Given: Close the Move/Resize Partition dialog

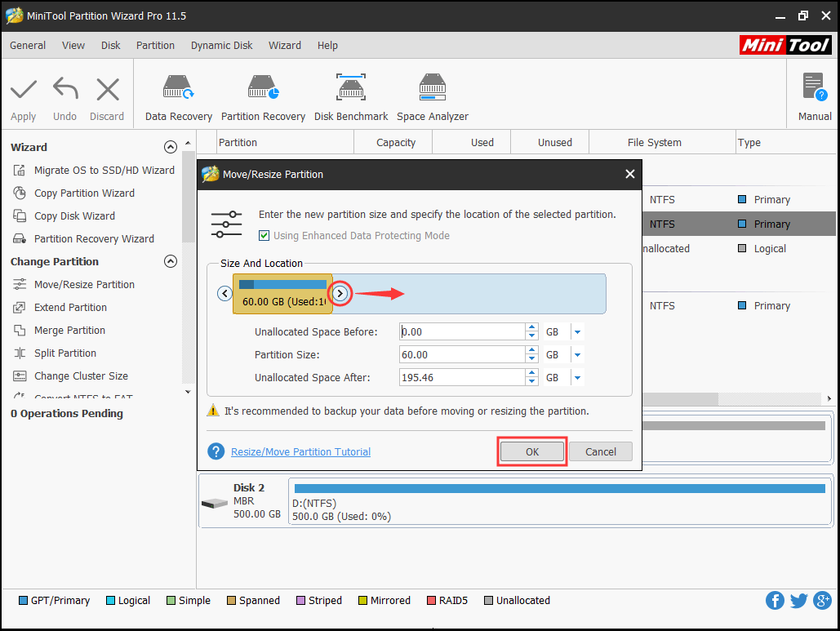Looking at the screenshot, I should click(x=630, y=174).
